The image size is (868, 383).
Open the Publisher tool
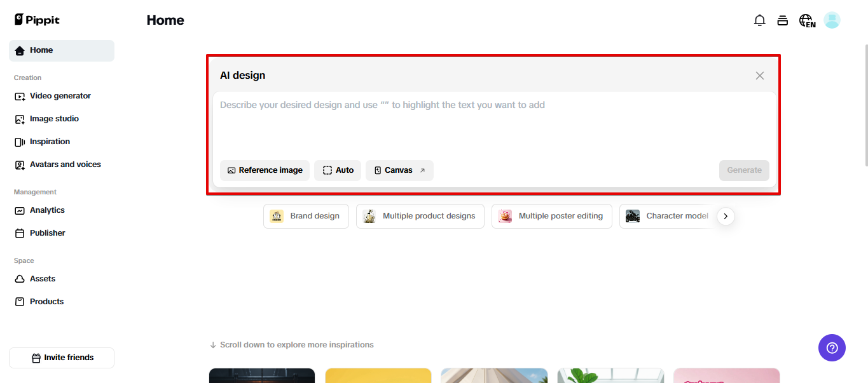(x=47, y=232)
